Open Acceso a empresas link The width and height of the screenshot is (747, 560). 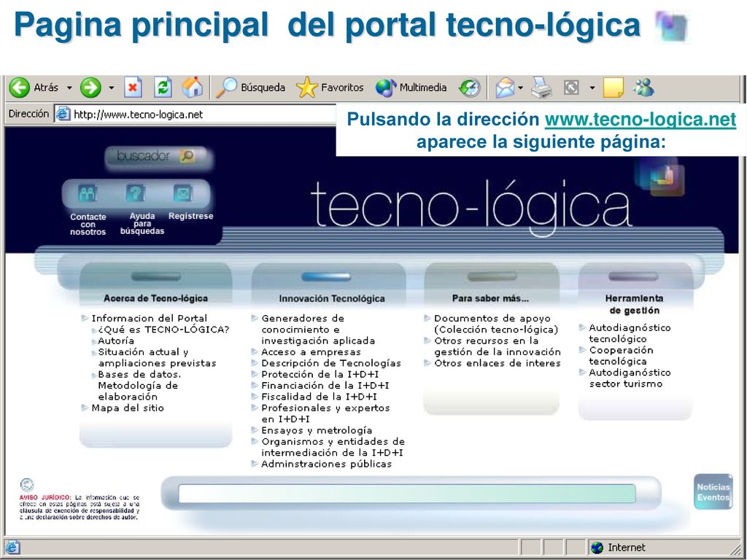[311, 352]
